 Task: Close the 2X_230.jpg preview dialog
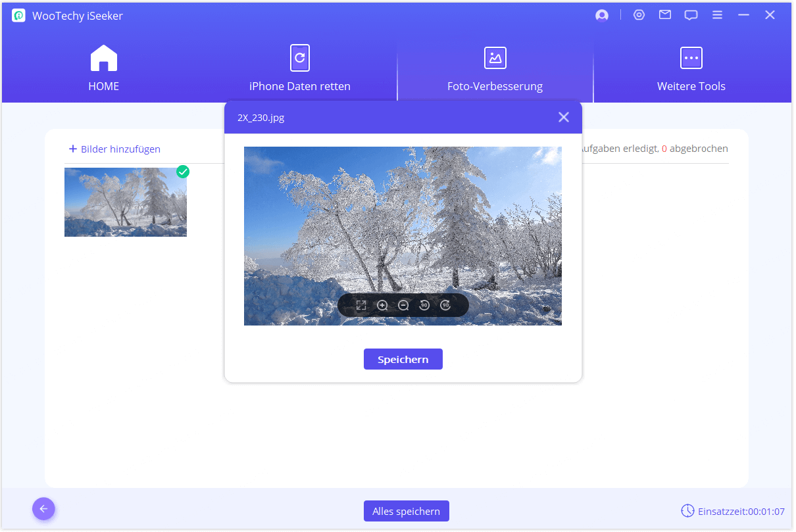pyautogui.click(x=563, y=117)
